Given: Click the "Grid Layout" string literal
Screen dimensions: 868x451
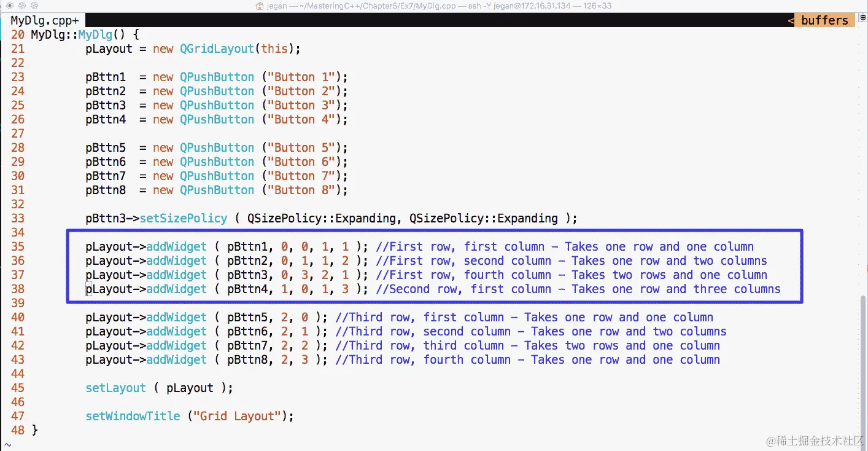Looking at the screenshot, I should pyautogui.click(x=238, y=416).
